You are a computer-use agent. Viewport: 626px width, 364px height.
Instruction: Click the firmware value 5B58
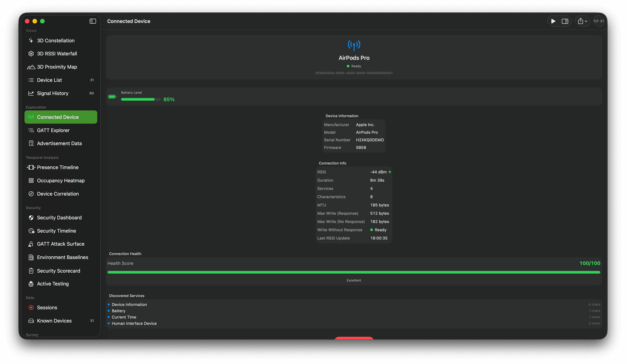361,147
